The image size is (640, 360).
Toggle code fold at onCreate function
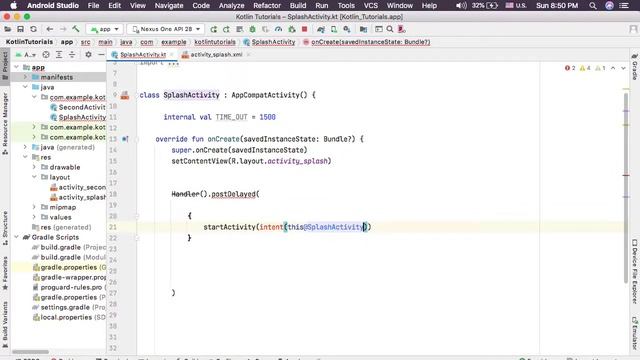tap(137, 139)
